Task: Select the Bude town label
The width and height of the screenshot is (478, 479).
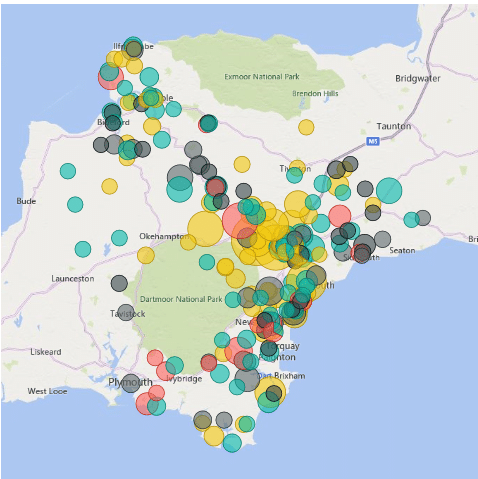Action: 26,201
